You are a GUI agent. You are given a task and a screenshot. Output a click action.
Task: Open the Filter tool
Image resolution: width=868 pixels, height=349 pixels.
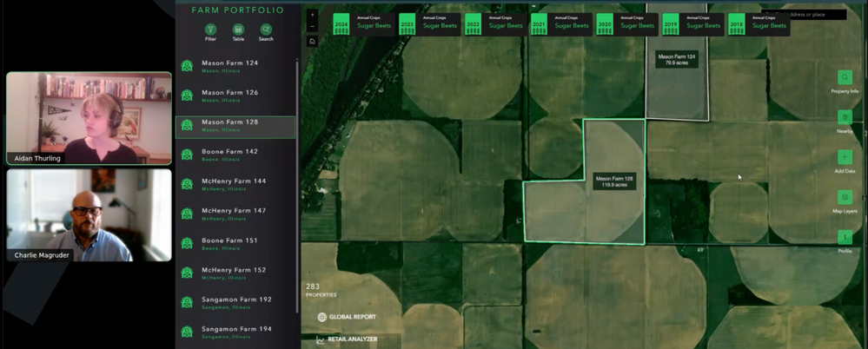[x=210, y=30]
